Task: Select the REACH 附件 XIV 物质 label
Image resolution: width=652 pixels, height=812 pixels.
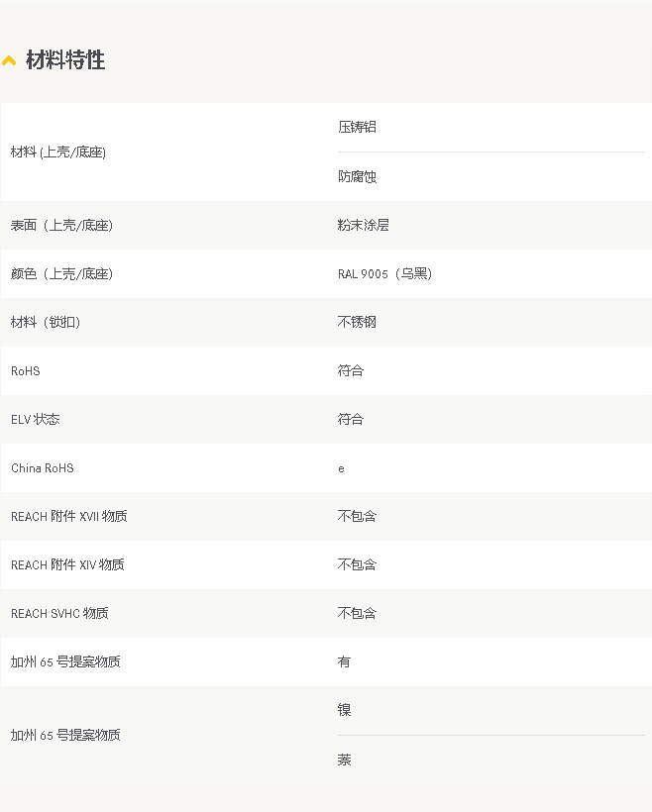Action: 67,565
